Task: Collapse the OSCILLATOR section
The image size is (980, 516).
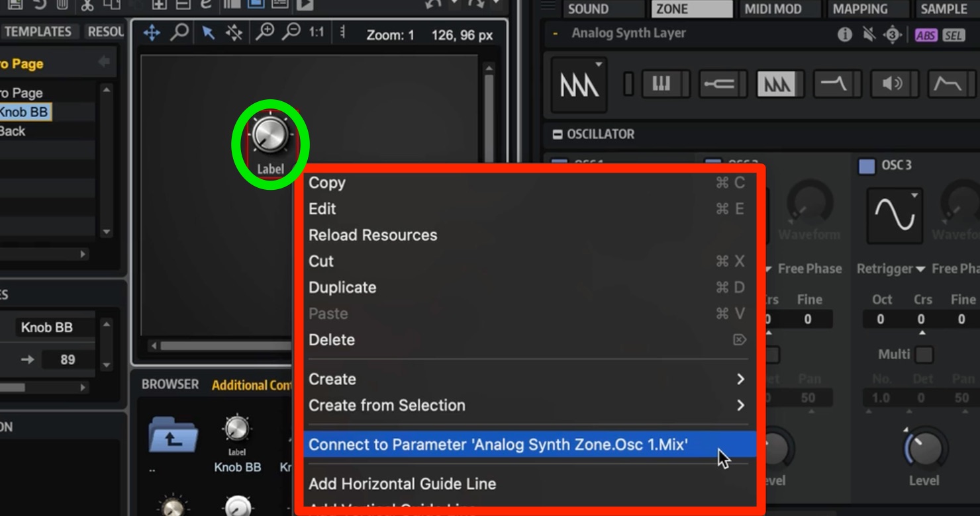Action: click(558, 134)
